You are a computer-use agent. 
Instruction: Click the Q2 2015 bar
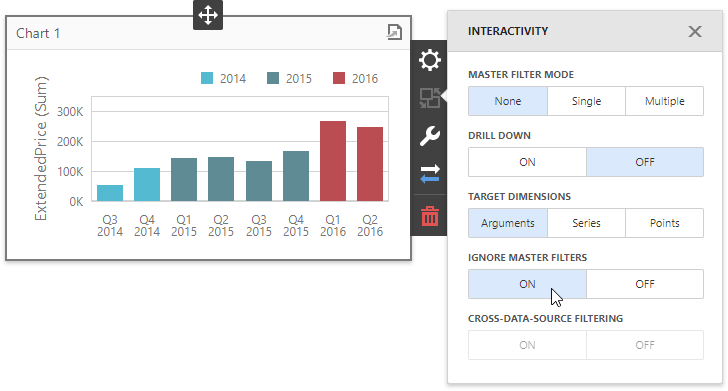(x=221, y=179)
